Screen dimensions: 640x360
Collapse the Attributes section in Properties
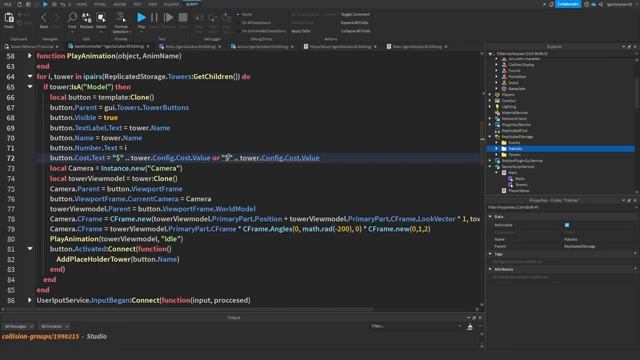490,269
